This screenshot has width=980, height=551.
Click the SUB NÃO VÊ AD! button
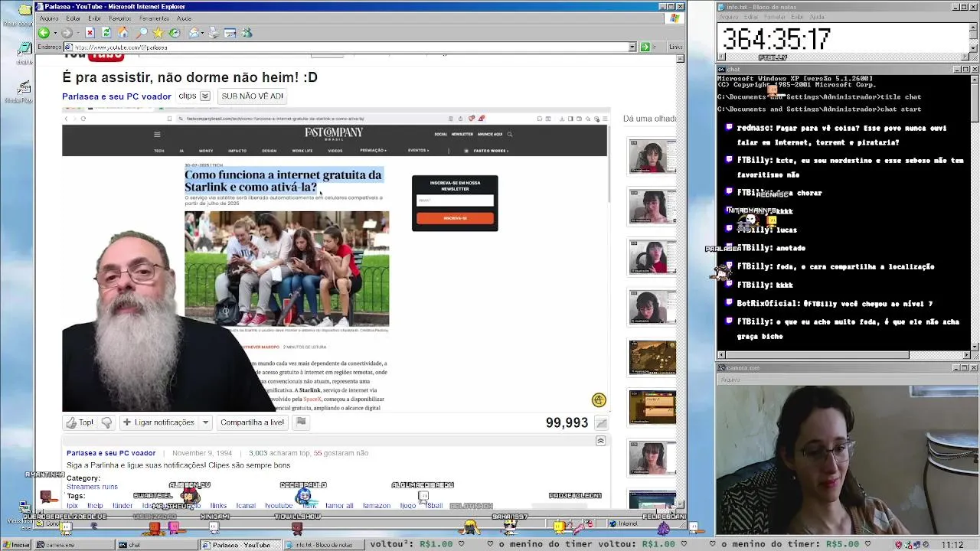point(252,96)
